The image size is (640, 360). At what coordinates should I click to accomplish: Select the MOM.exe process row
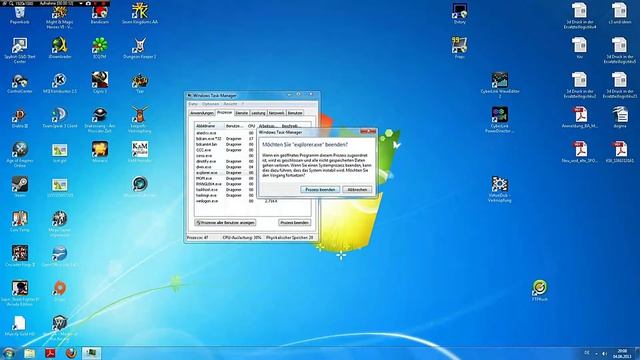(x=226, y=178)
